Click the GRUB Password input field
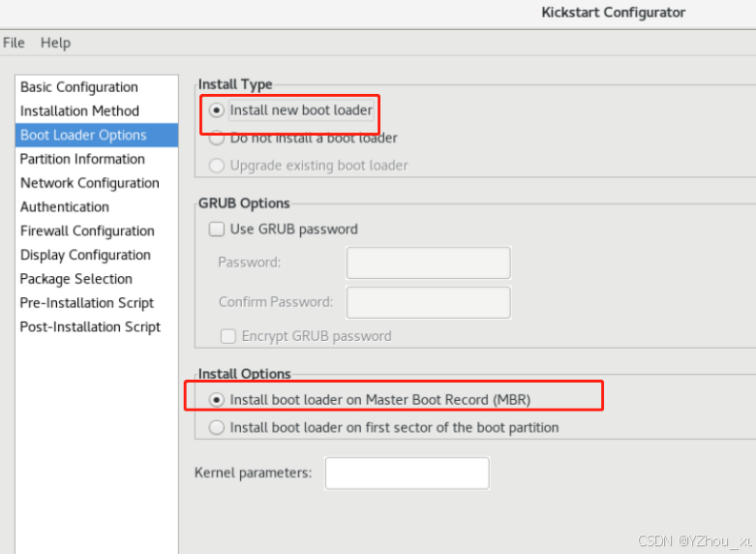The image size is (756, 554). [x=428, y=262]
